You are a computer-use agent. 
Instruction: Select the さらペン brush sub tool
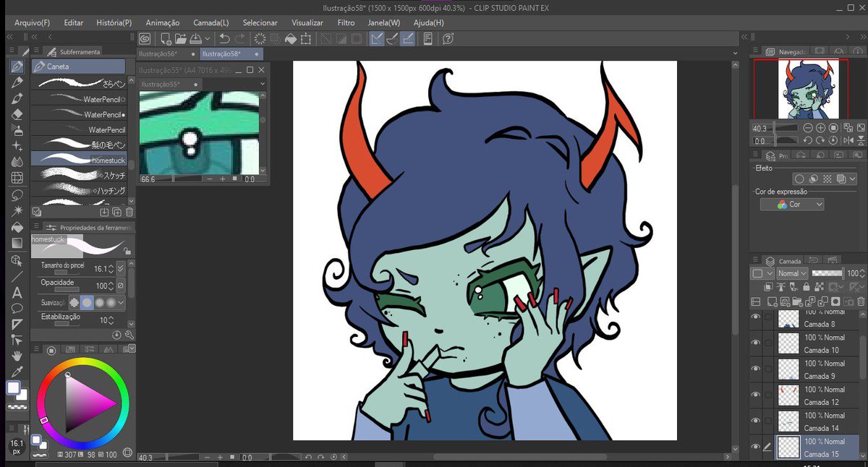pyautogui.click(x=79, y=84)
